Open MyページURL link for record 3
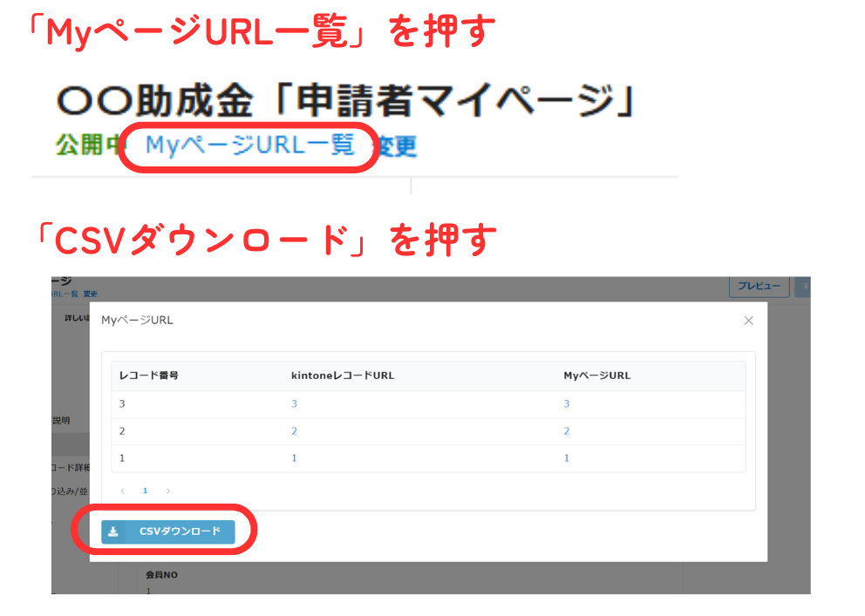The width and height of the screenshot is (865, 616). [566, 403]
